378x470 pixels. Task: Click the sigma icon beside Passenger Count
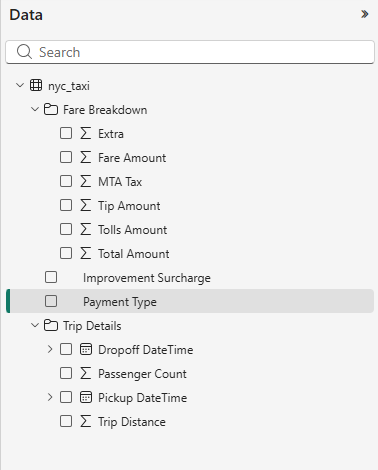tap(86, 373)
